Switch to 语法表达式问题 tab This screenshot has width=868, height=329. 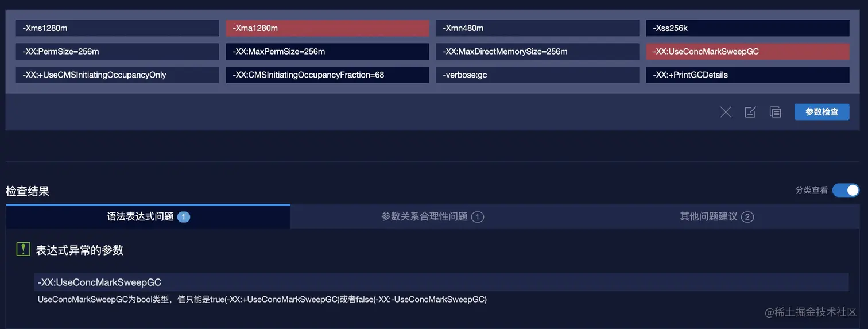coord(148,216)
